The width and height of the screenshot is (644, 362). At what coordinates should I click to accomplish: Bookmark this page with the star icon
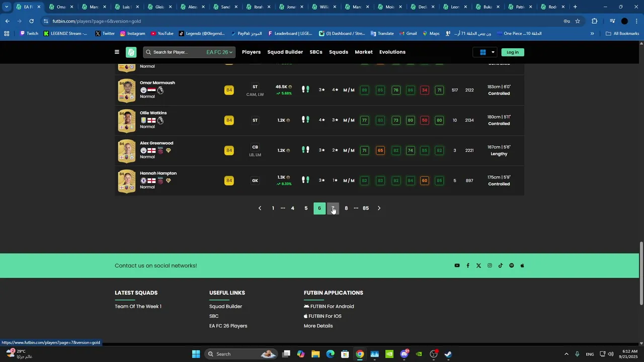point(578,21)
